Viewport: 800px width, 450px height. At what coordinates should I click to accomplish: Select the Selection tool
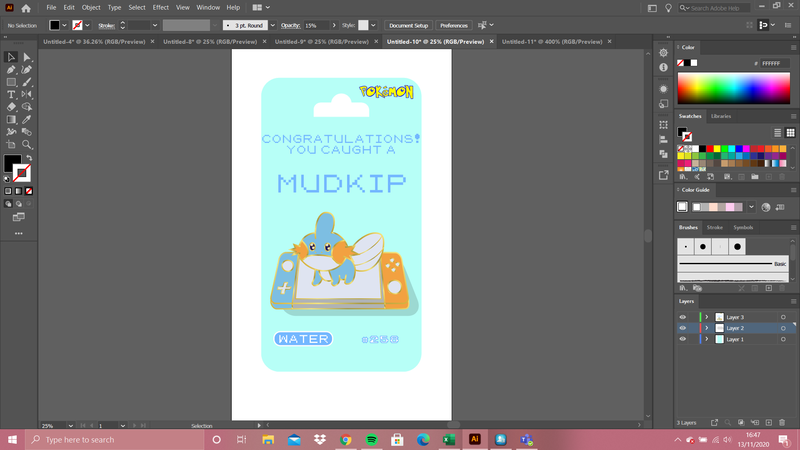click(x=11, y=57)
